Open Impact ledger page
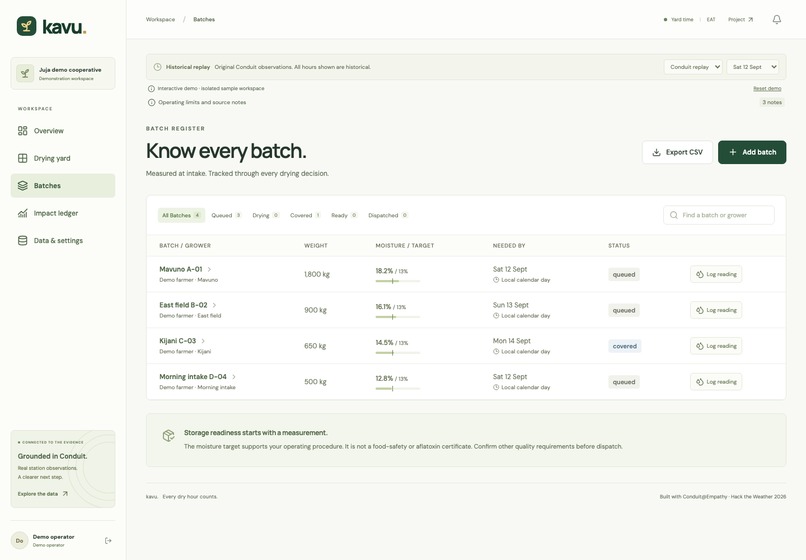This screenshot has width=806, height=560. 63,213
